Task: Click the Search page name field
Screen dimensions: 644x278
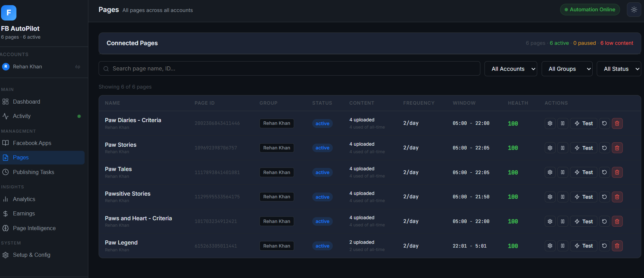Action: click(289, 68)
